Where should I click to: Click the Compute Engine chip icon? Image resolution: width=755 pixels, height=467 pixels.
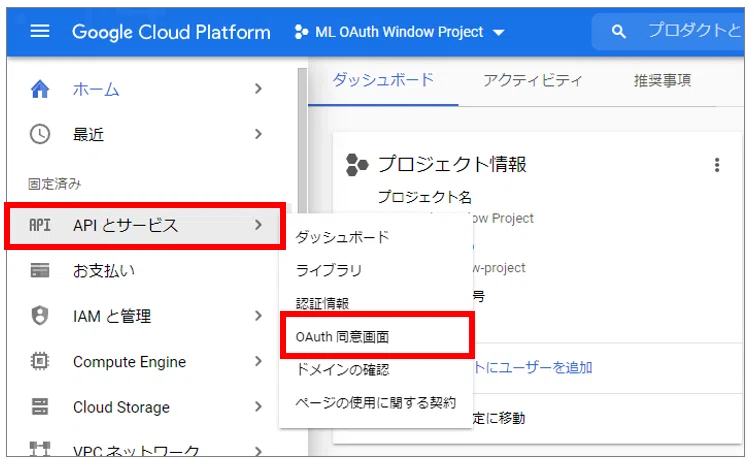[x=39, y=361]
